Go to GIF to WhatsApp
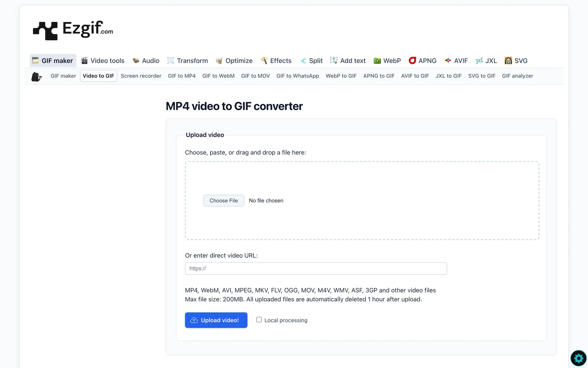Viewport: 588px width, 368px height. pyautogui.click(x=298, y=76)
